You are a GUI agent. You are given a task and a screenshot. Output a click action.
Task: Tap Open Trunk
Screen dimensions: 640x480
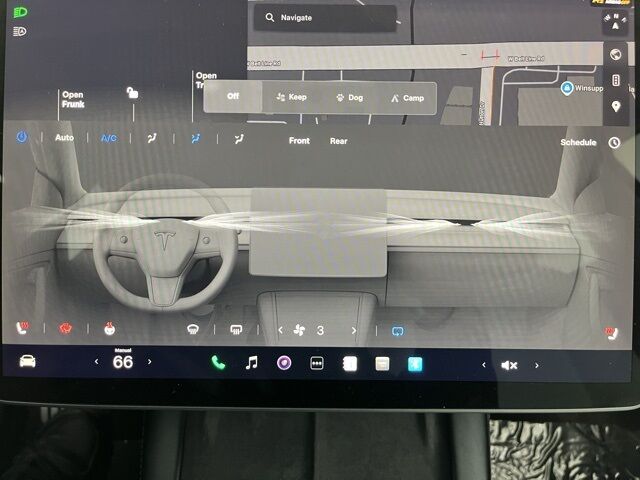coord(206,80)
